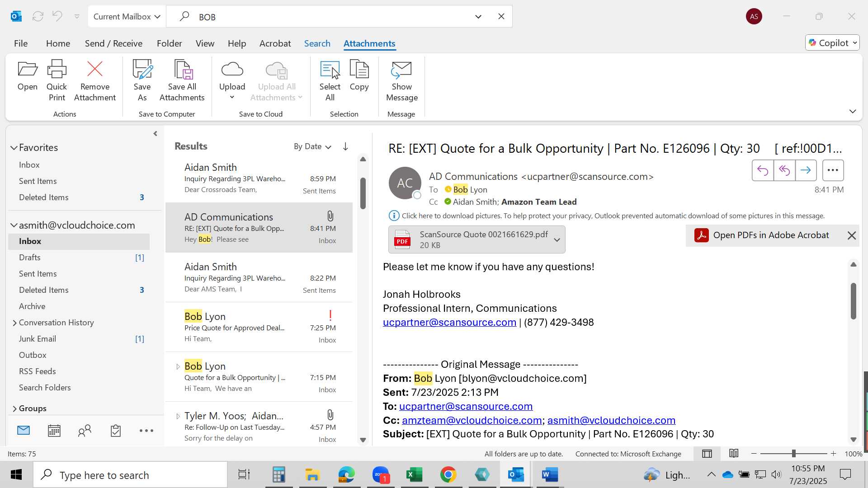Switch to Reading view in status bar
The image size is (868, 488).
pyautogui.click(x=734, y=454)
